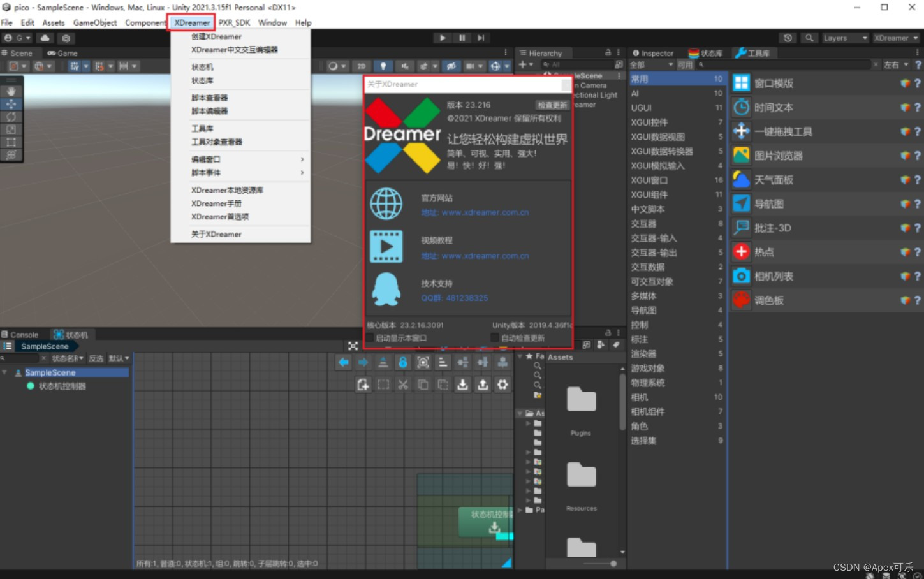Toggle 自动检查更新 checkbox
Image resolution: width=924 pixels, height=579 pixels.
pyautogui.click(x=495, y=338)
